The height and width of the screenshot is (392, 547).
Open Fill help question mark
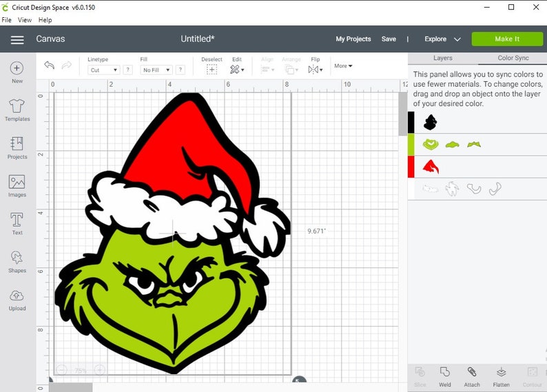pos(180,70)
